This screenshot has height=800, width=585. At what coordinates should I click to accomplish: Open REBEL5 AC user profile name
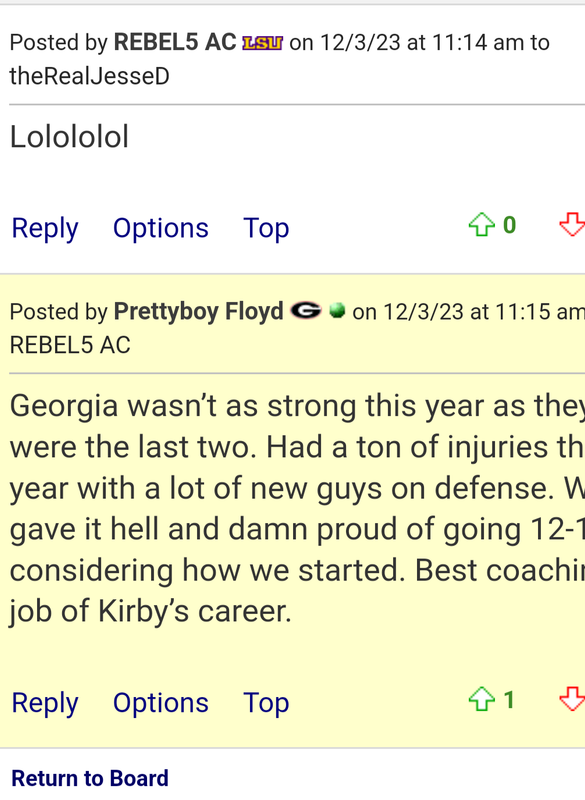point(175,42)
